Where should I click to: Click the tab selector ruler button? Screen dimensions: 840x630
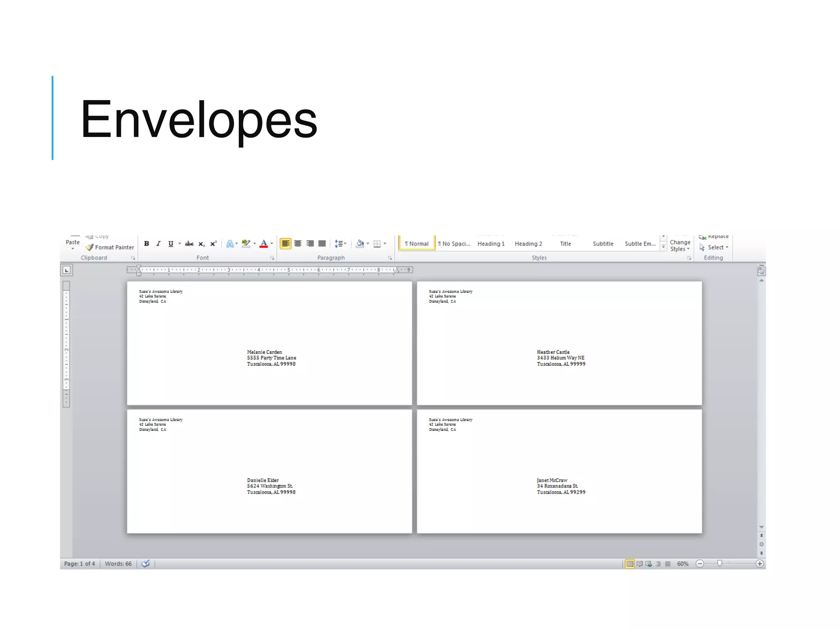[67, 270]
